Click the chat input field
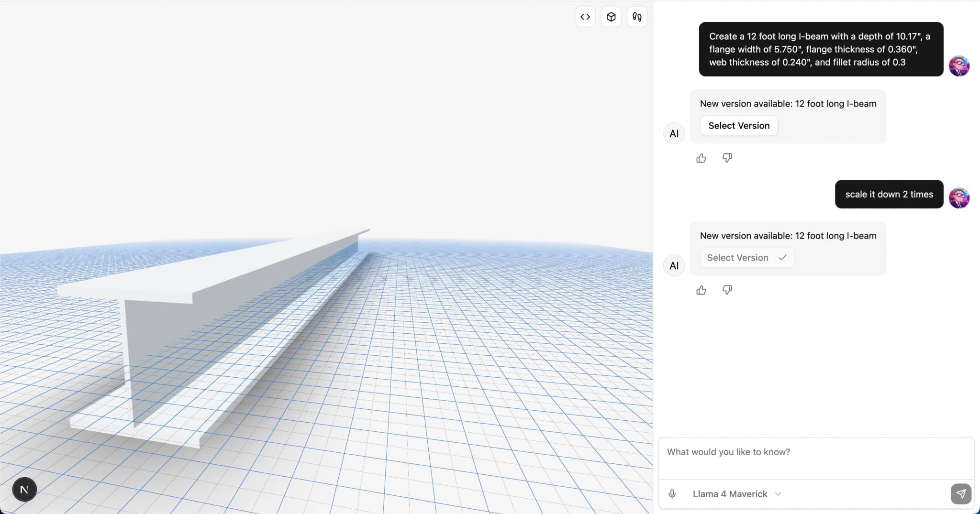Image resolution: width=980 pixels, height=514 pixels. point(813,451)
